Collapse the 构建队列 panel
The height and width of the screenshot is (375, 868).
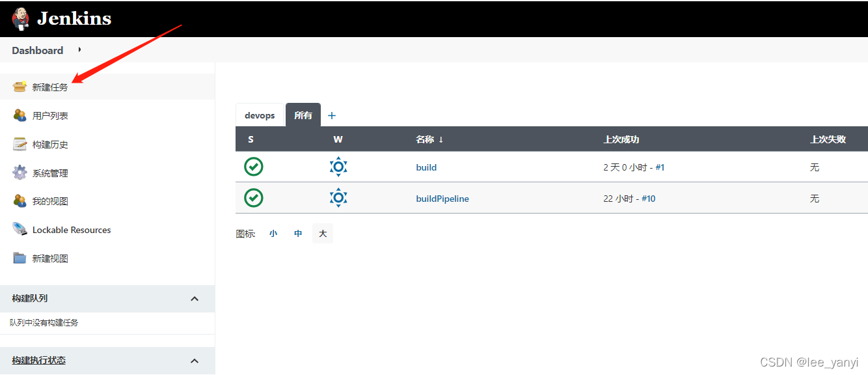(x=194, y=298)
